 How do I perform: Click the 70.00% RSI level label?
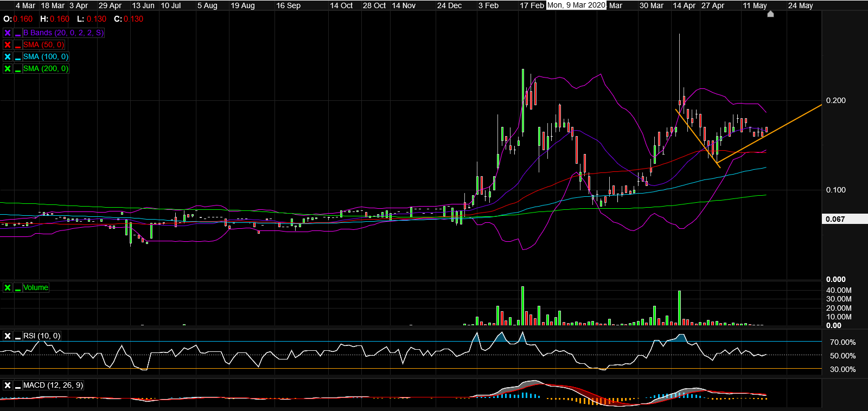843,343
